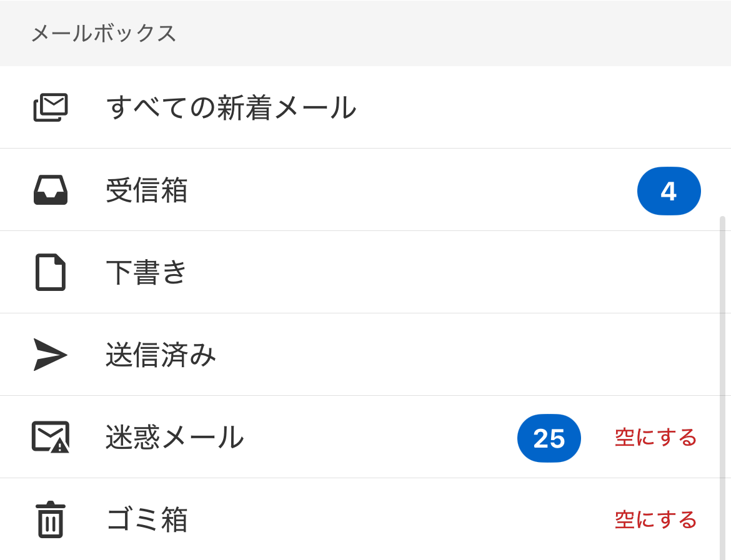
Task: Go to the 送信済み folder label
Action: click(161, 355)
